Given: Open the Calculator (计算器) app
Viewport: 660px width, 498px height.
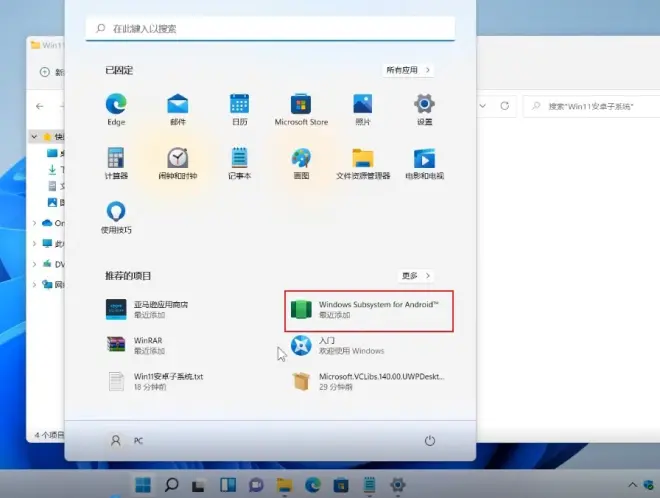Looking at the screenshot, I should coord(116,163).
